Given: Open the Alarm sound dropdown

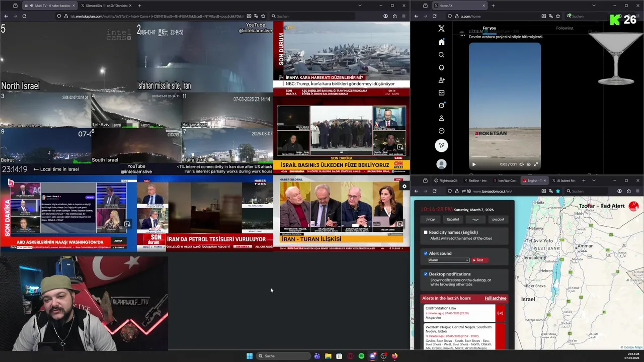Looking at the screenshot, I should coord(449,260).
